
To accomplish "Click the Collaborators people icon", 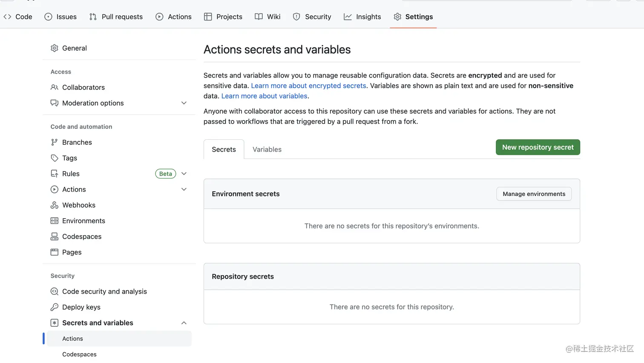I will tap(54, 87).
